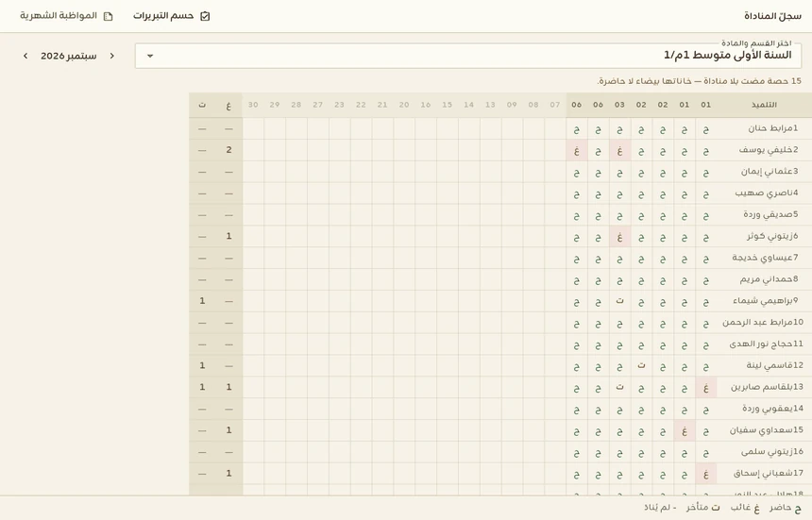Image resolution: width=812 pixels, height=520 pixels.
Task: Toggle براهيمي شيماء late mark under date 03
Action: click(x=620, y=301)
